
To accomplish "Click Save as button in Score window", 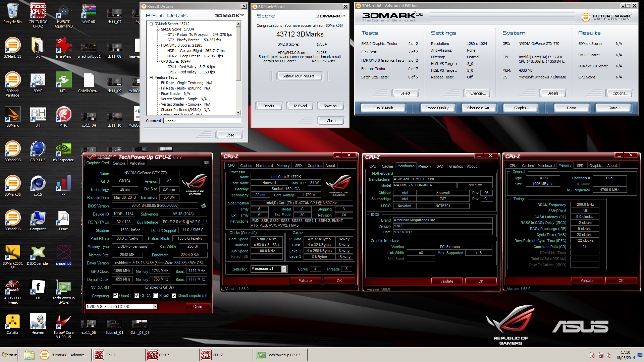I will coord(331,106).
